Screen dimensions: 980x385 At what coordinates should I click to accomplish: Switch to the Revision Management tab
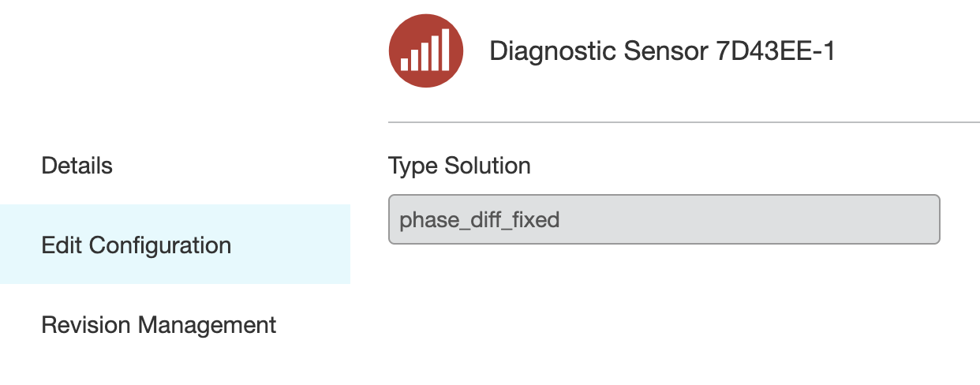pos(159,324)
